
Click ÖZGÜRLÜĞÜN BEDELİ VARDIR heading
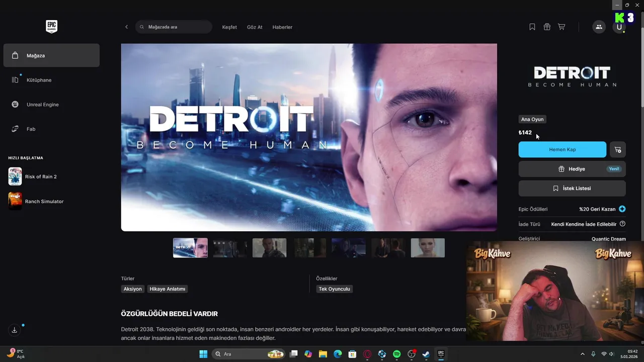pyautogui.click(x=170, y=314)
